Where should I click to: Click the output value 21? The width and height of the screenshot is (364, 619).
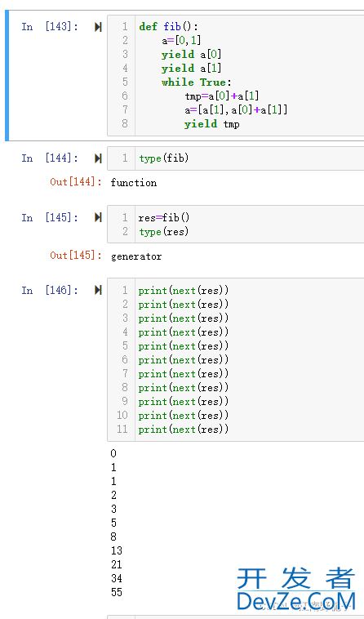[117, 564]
